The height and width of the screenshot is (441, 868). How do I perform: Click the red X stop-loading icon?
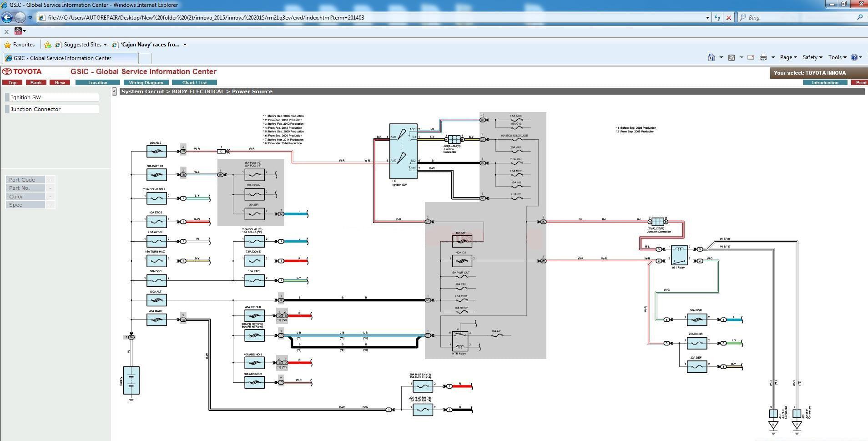729,17
